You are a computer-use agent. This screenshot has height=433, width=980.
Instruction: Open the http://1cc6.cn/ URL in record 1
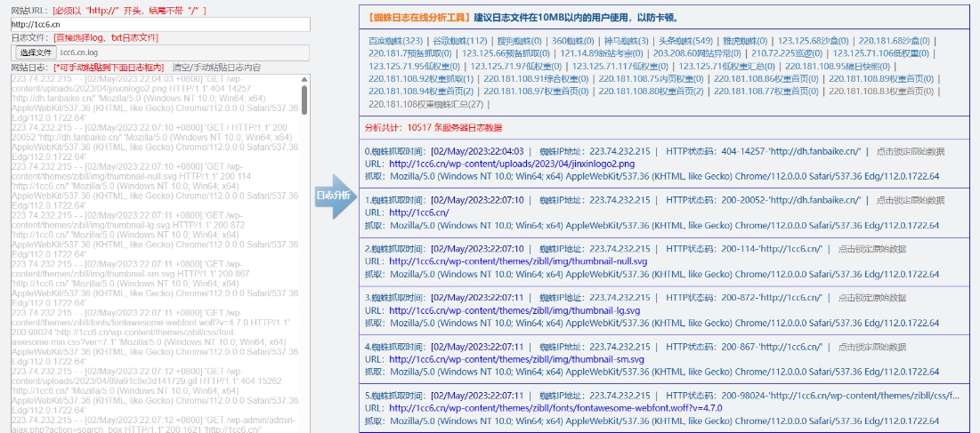[418, 212]
